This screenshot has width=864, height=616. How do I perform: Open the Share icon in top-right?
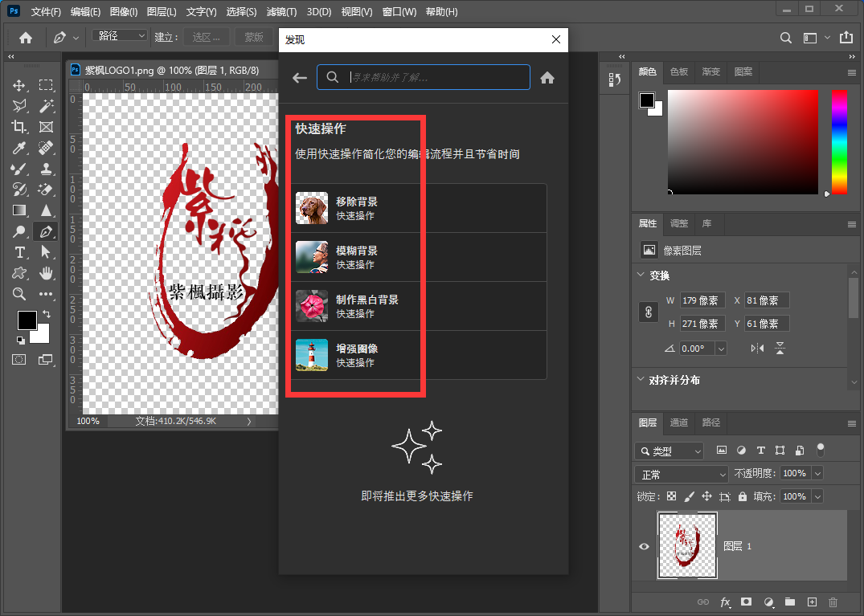846,38
